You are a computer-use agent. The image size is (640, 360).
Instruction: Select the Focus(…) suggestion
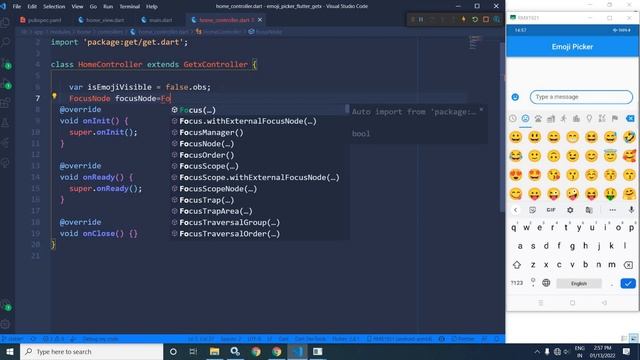pyautogui.click(x=259, y=110)
